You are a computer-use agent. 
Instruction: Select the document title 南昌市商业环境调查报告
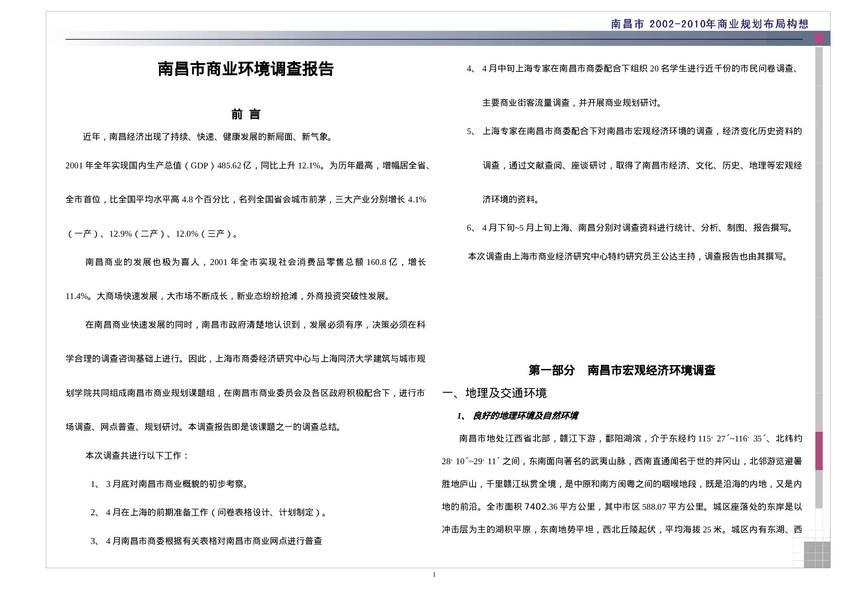(x=246, y=69)
